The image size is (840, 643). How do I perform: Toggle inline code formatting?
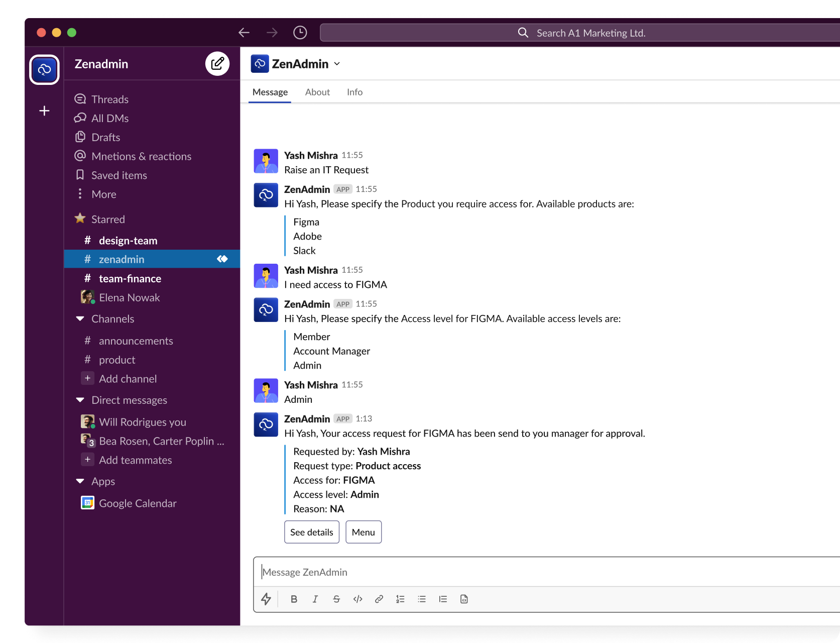point(357,599)
